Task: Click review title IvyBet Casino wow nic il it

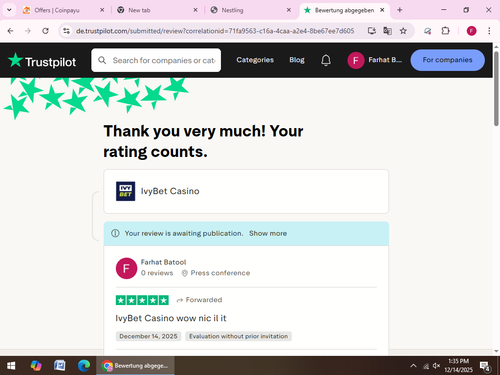Action: [171, 318]
